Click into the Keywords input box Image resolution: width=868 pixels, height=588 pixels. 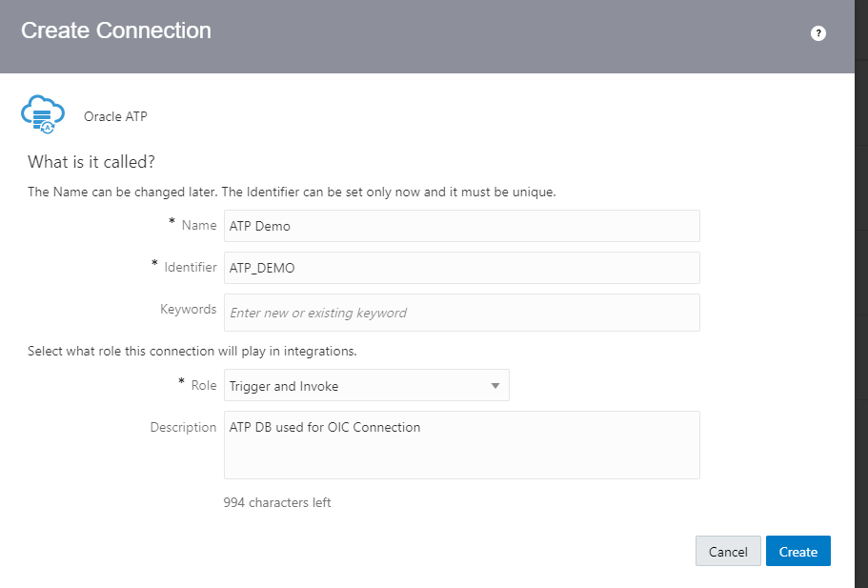coord(461,313)
